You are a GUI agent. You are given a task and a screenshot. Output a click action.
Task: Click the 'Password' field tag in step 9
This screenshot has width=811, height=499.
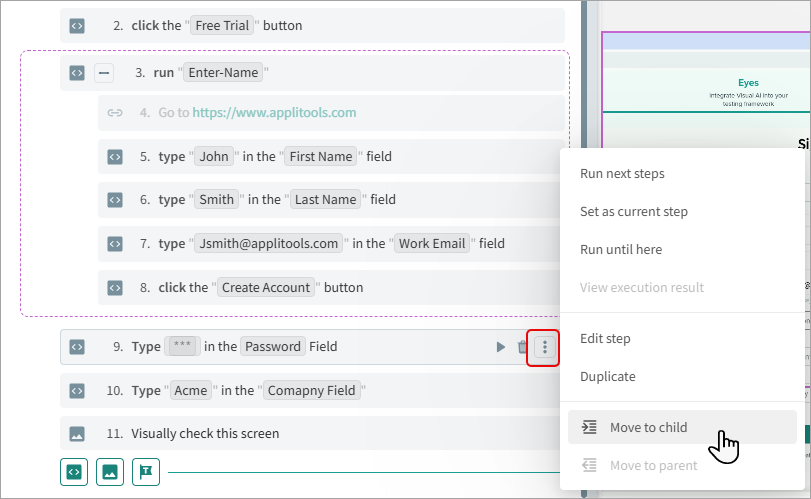(273, 347)
